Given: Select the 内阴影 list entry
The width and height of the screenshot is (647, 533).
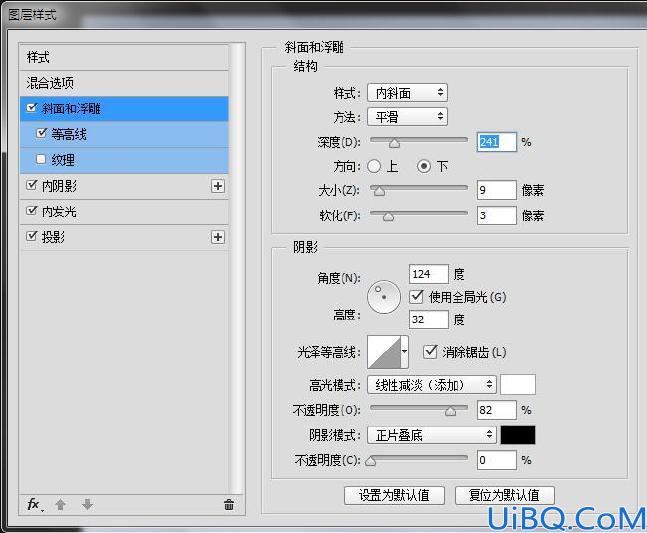Looking at the screenshot, I should pyautogui.click(x=124, y=186).
